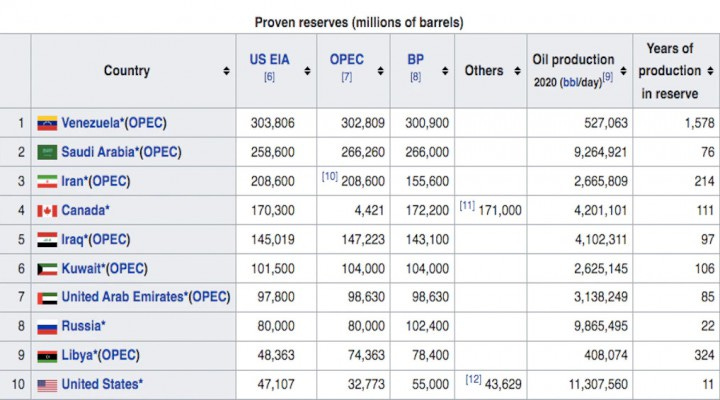Open the OPEC column header link
This screenshot has width=720, height=400.
tap(347, 60)
